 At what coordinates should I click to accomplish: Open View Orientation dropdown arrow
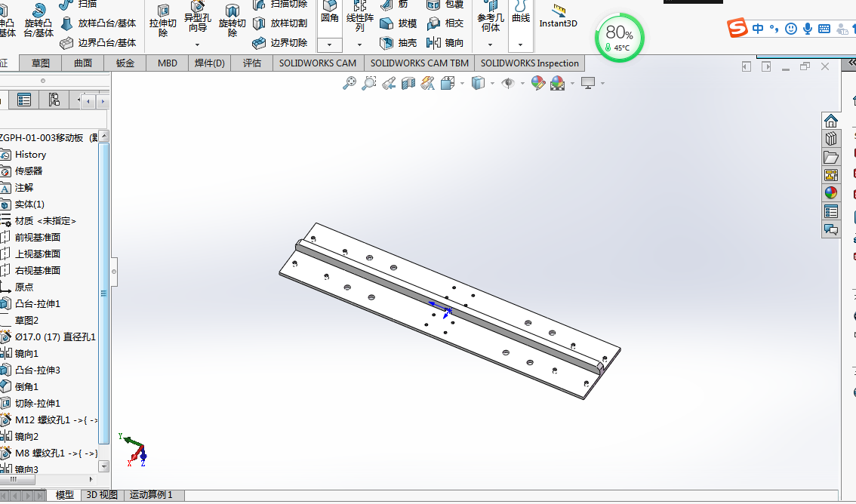tap(463, 84)
